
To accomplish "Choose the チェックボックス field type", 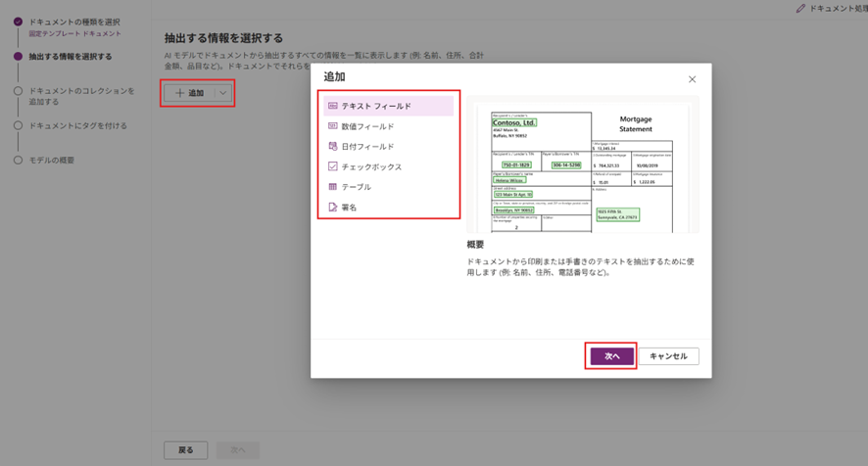I will (389, 166).
